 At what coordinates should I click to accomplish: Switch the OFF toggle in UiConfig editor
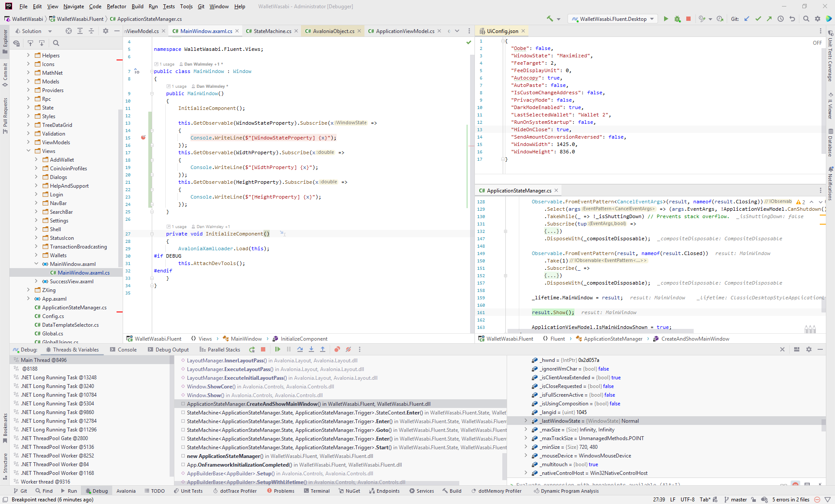point(817,43)
